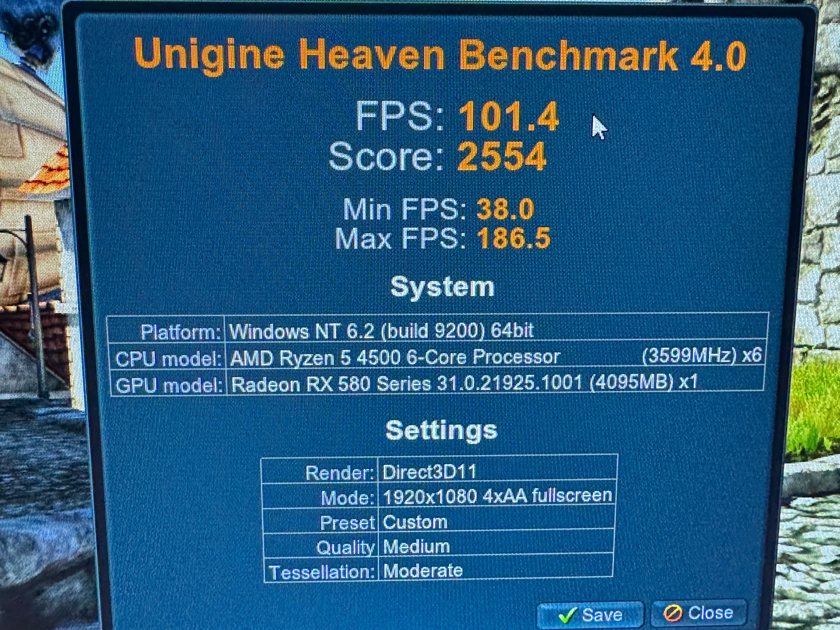Select the FPS value 101.4
Screen dimensions: 840x630
[509, 116]
